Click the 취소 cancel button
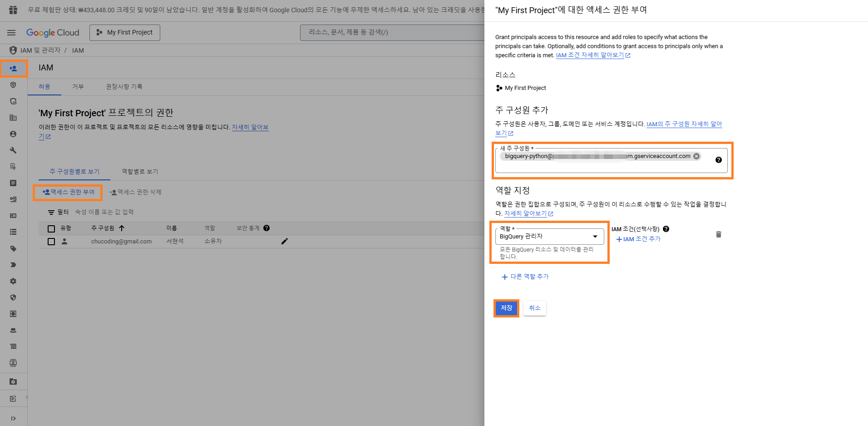 click(x=535, y=308)
